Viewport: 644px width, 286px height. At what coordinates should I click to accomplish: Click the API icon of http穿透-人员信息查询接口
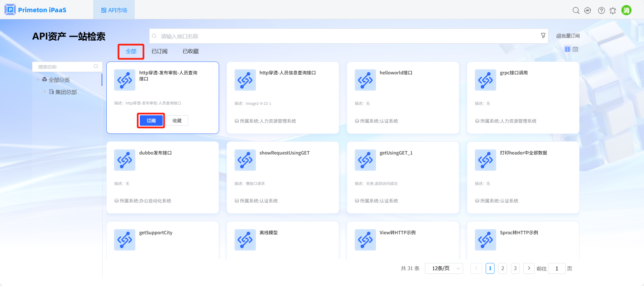245,80
